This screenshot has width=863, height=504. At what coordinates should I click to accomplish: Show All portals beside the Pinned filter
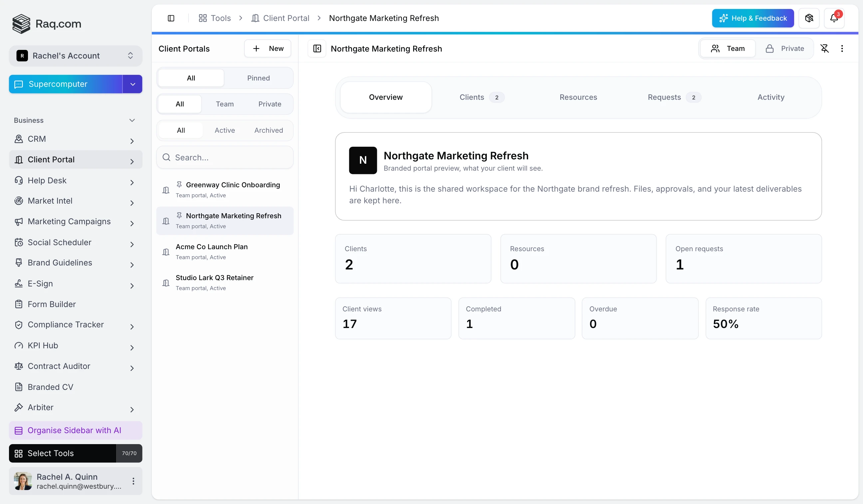pyautogui.click(x=191, y=78)
